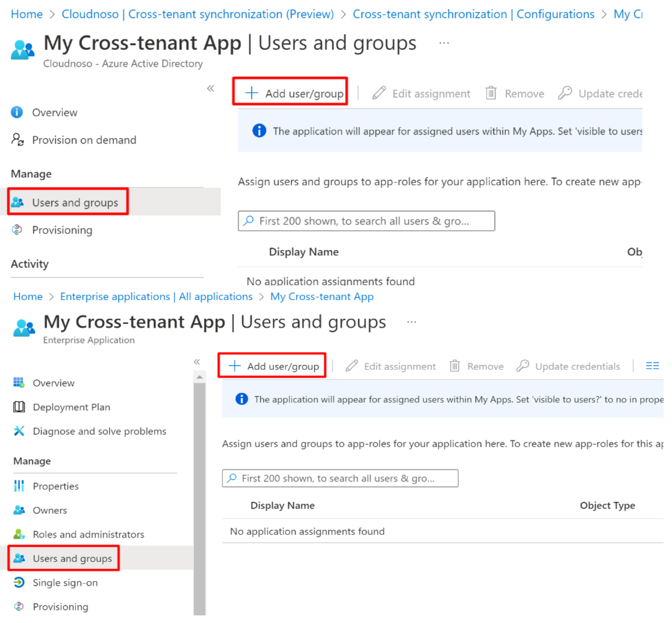Screen dimensions: 672x623
Task: Click the Provision on demand icon
Action: point(17,140)
